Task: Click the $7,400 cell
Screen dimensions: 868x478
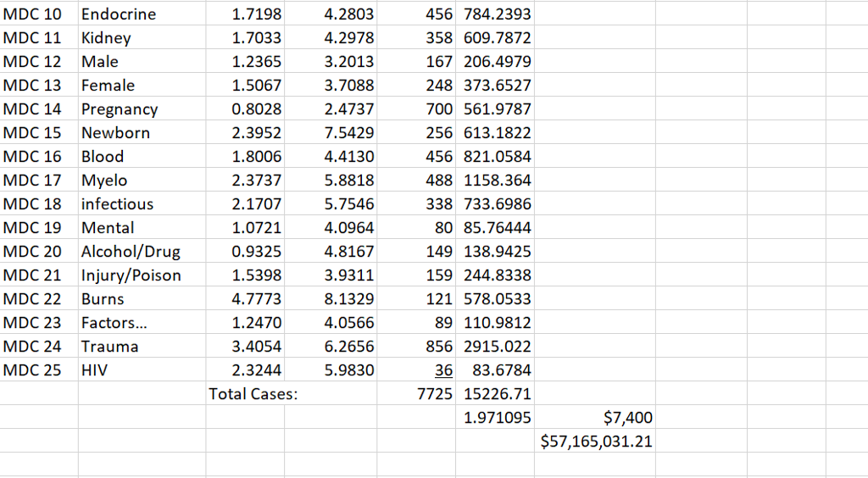Action: [x=595, y=418]
